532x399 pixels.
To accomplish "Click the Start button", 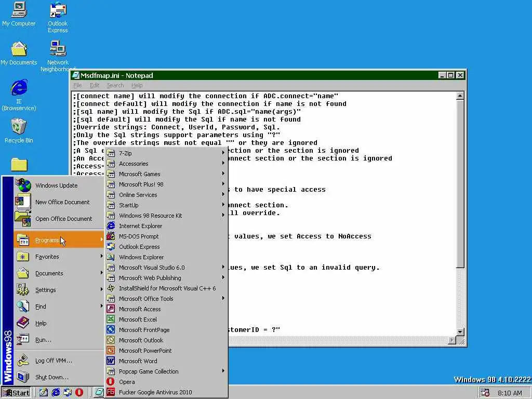I will [x=16, y=393].
